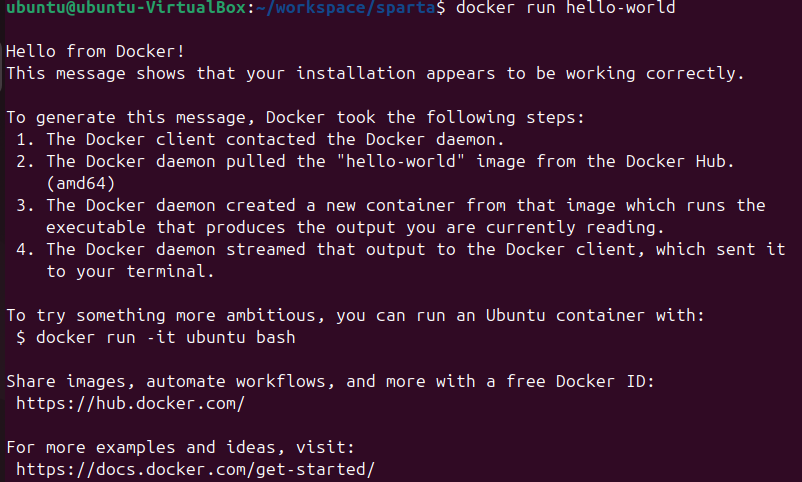Image resolution: width=802 pixels, height=482 pixels.
Task: Click the https://docs.docker.com/get-started/ URL
Action: pyautogui.click(x=195, y=469)
